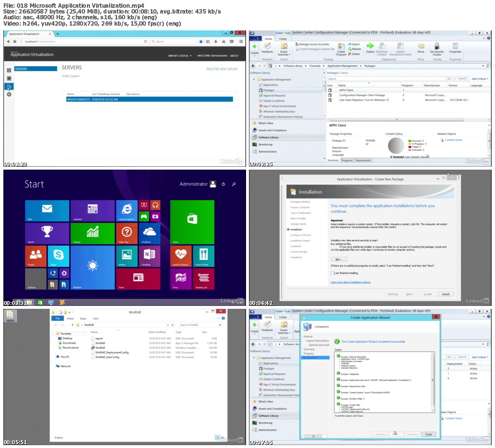495x448 pixels.
Task: Click horizontal scrollbar under wizard step list
Action: click(314, 436)
